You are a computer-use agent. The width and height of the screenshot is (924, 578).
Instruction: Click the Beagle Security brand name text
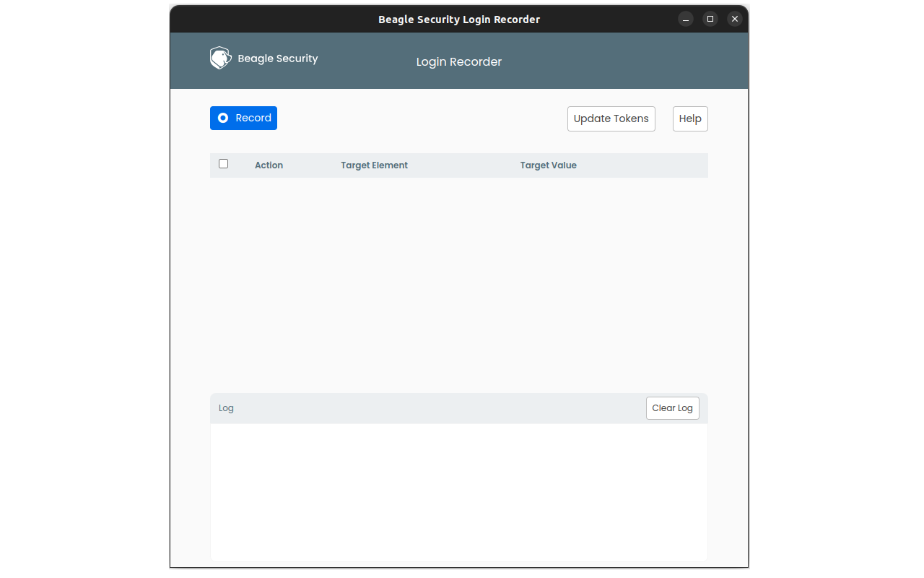(x=277, y=59)
